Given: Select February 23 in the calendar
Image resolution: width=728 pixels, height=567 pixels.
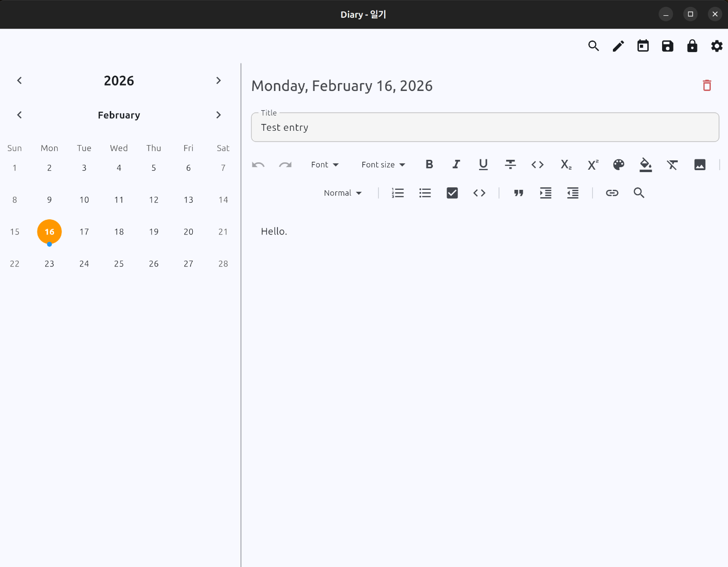Looking at the screenshot, I should 49,264.
